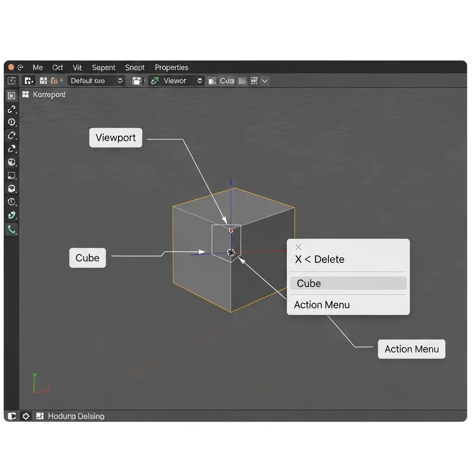
Task: Click the diamond target icon in status bar
Action: pyautogui.click(x=26, y=416)
